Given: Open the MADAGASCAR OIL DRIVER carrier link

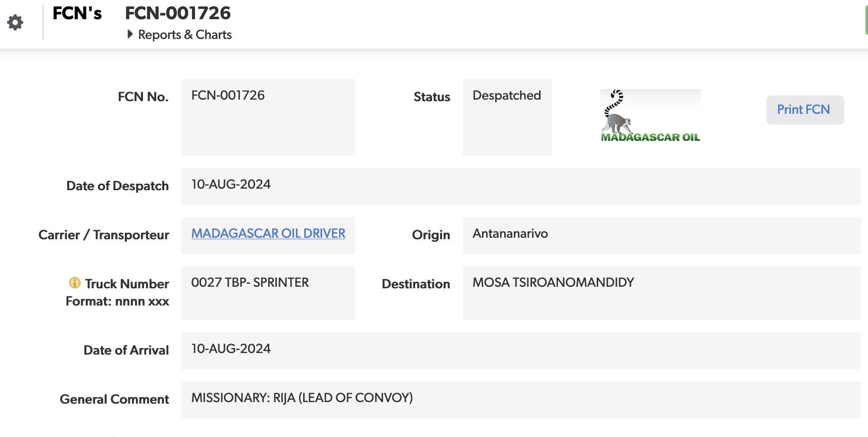Looking at the screenshot, I should tap(268, 234).
